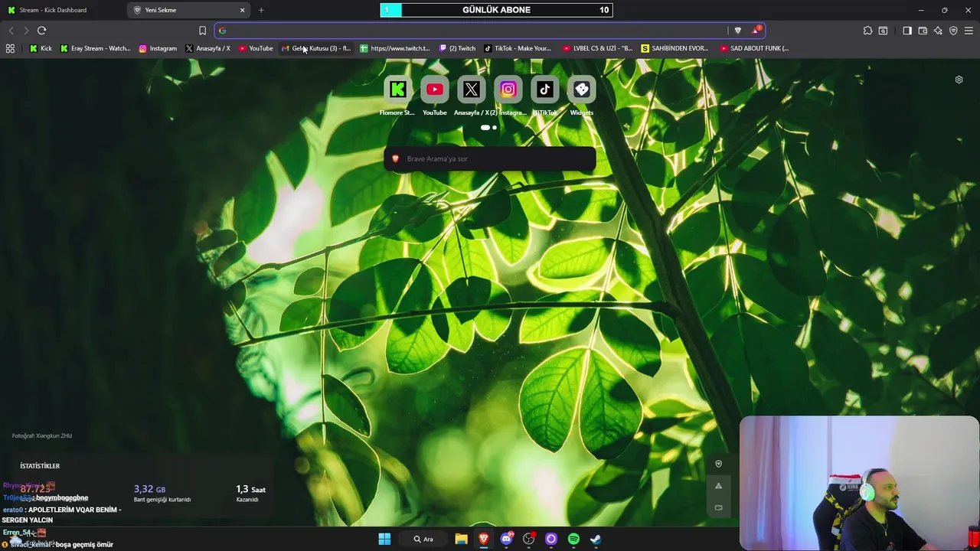The height and width of the screenshot is (551, 980).
Task: Open the YouTube top site tile
Action: point(434,90)
